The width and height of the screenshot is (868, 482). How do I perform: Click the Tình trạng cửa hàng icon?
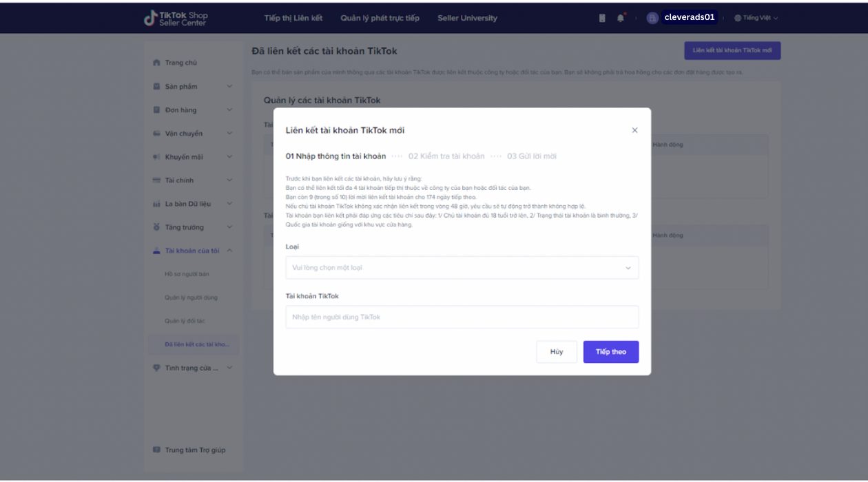pos(156,368)
